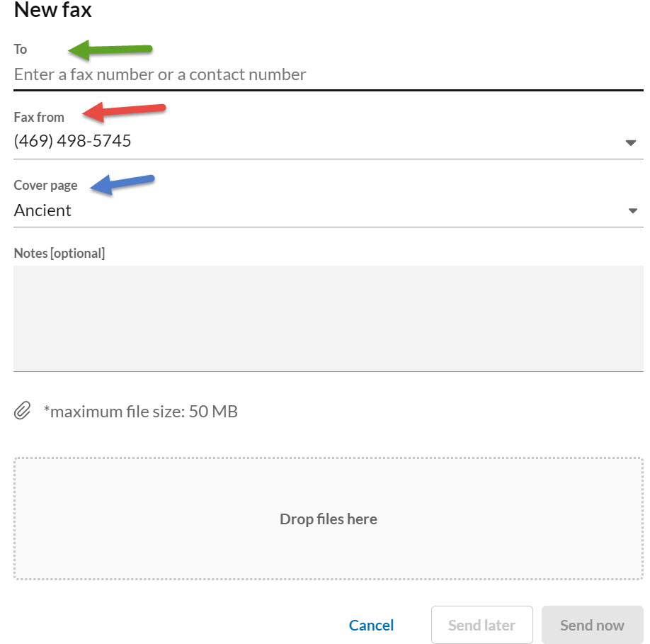Screen dimensions: 650x644
Task: Hit the Send now button
Action: click(593, 625)
